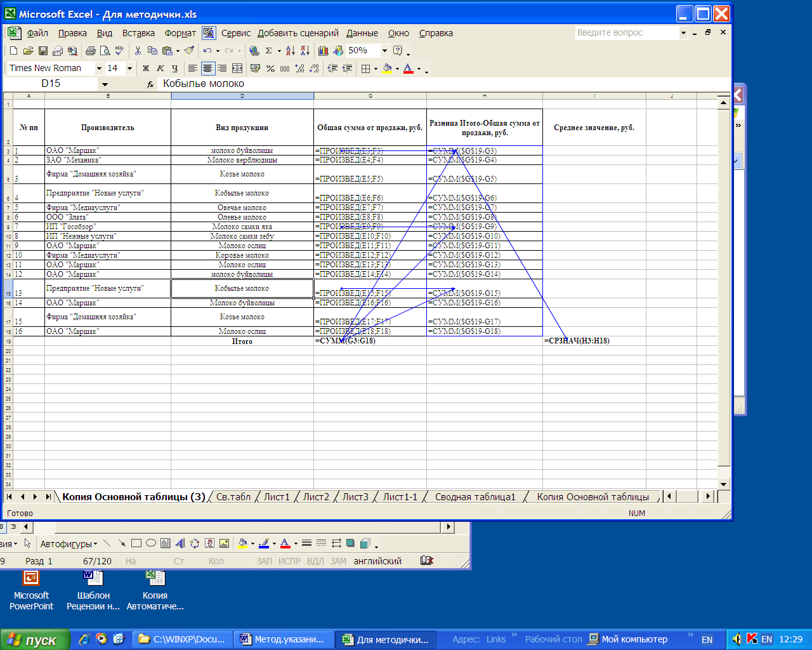Align the cell text right
This screenshot has height=650, width=812.
click(x=222, y=69)
